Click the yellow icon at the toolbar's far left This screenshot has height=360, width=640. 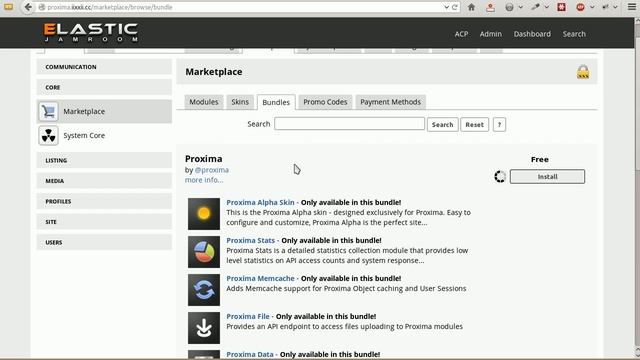point(8,7)
